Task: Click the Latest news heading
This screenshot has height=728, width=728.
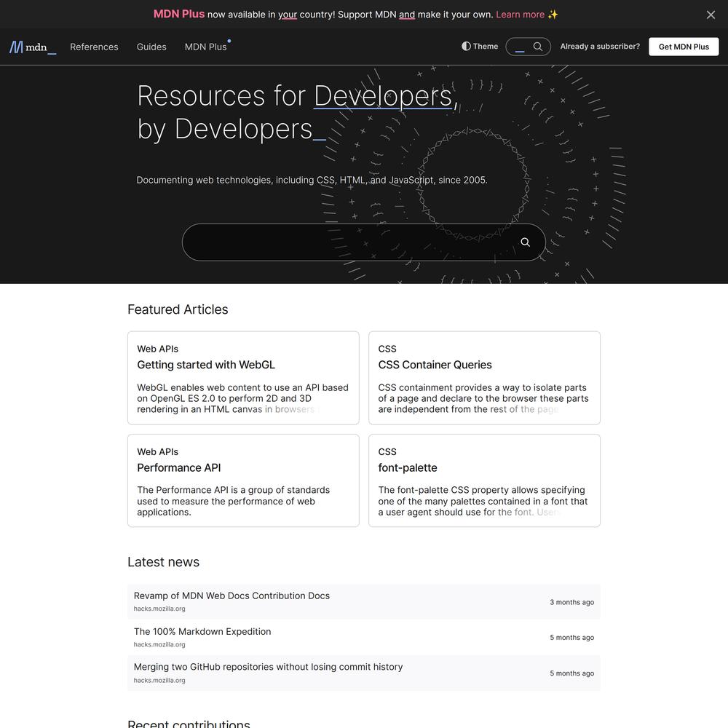Action: coord(163,562)
